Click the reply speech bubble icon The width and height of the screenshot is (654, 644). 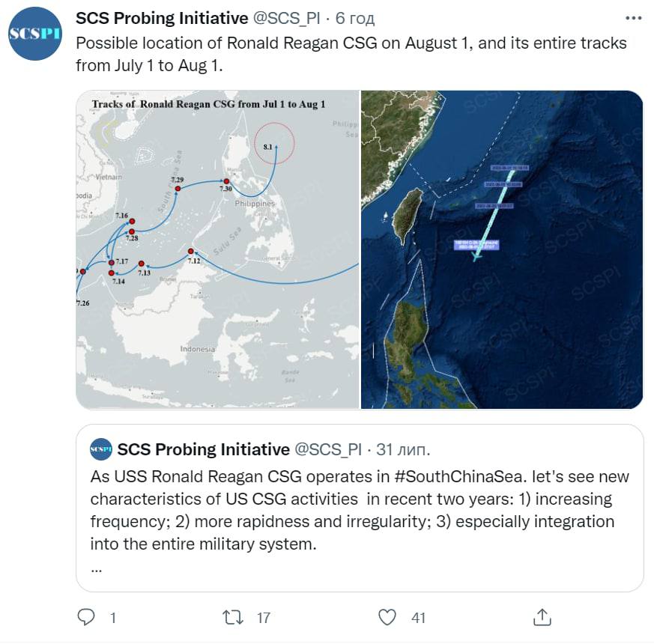87,617
